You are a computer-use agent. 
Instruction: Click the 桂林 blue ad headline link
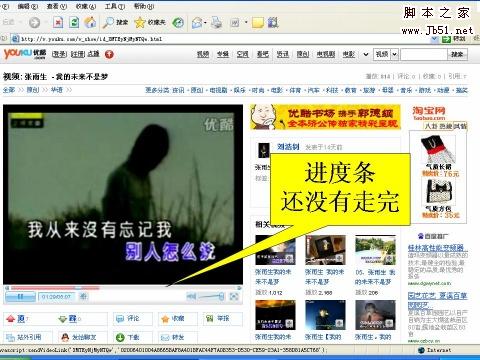tap(437, 248)
